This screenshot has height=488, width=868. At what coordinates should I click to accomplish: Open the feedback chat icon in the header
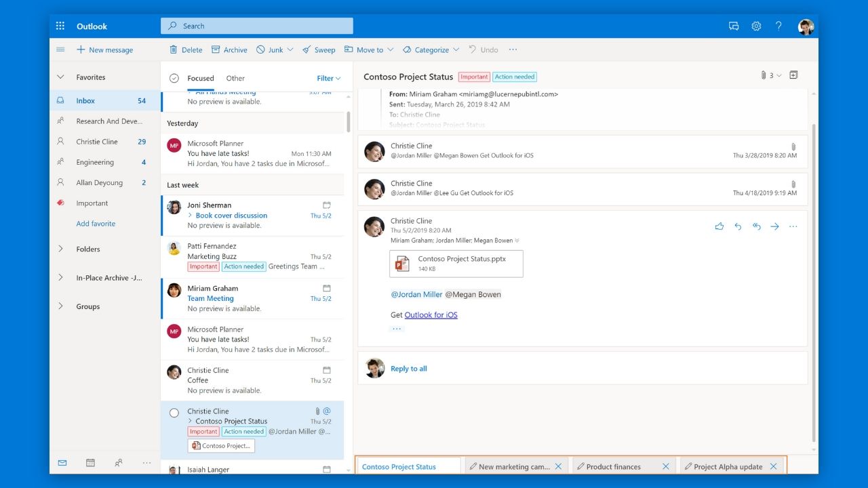734,26
